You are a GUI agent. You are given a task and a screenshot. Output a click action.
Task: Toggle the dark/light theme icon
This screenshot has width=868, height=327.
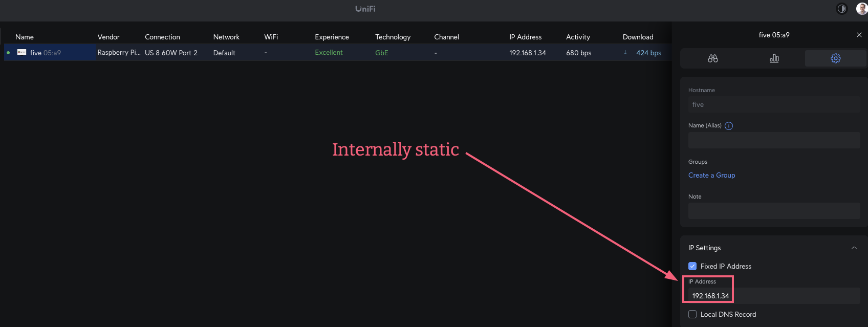pos(841,9)
